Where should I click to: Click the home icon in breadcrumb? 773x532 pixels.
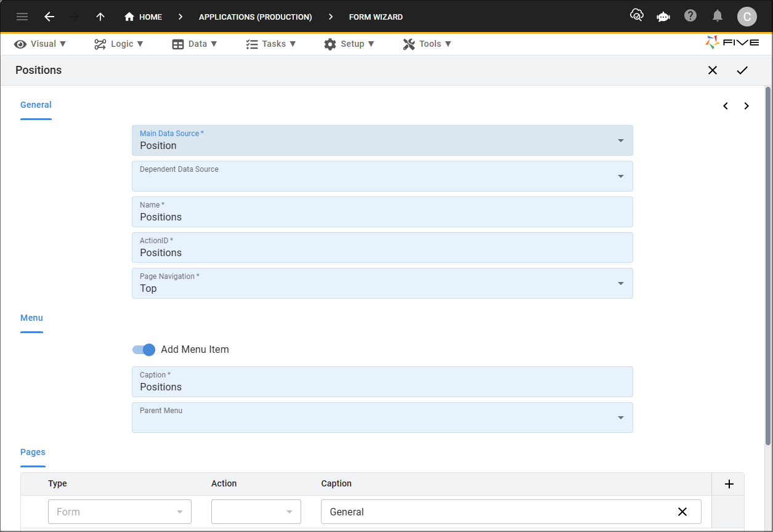point(129,17)
